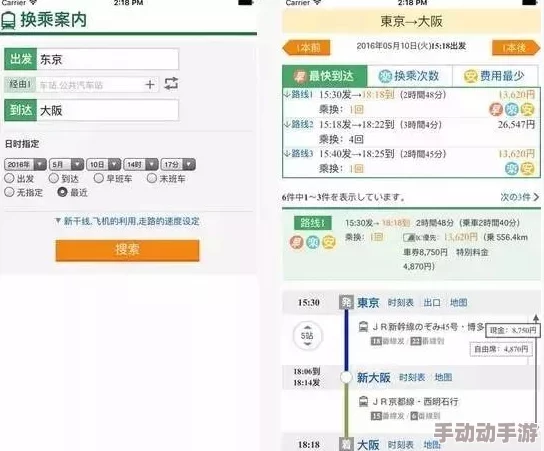The height and width of the screenshot is (451, 544).
Task: Switch to the 换乘次数 tab
Action: click(x=409, y=76)
